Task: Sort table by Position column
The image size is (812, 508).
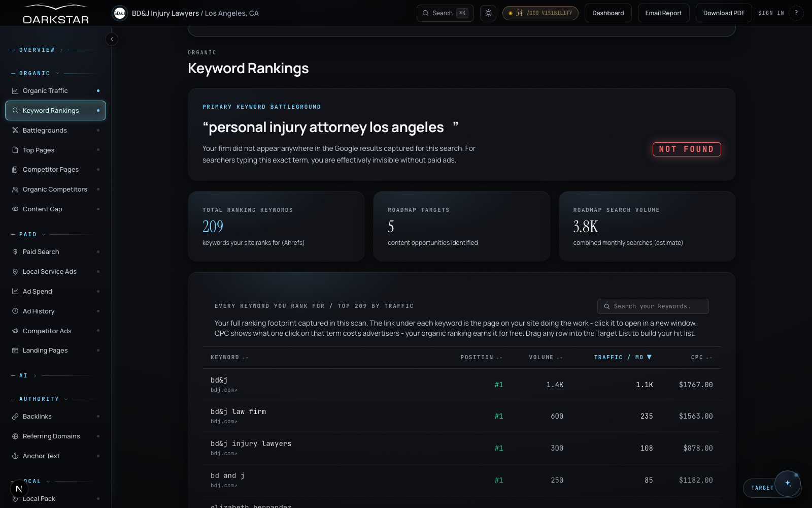Action: click(x=481, y=358)
